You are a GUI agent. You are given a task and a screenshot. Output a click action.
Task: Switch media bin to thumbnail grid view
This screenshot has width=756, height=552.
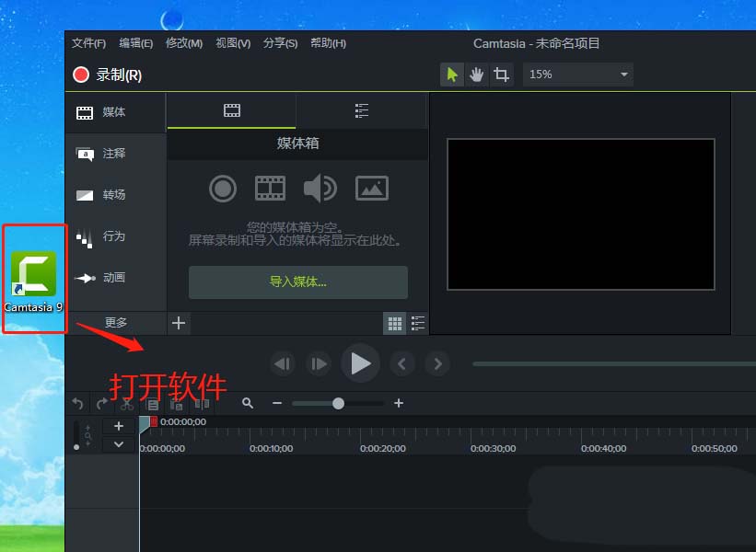pyautogui.click(x=395, y=323)
